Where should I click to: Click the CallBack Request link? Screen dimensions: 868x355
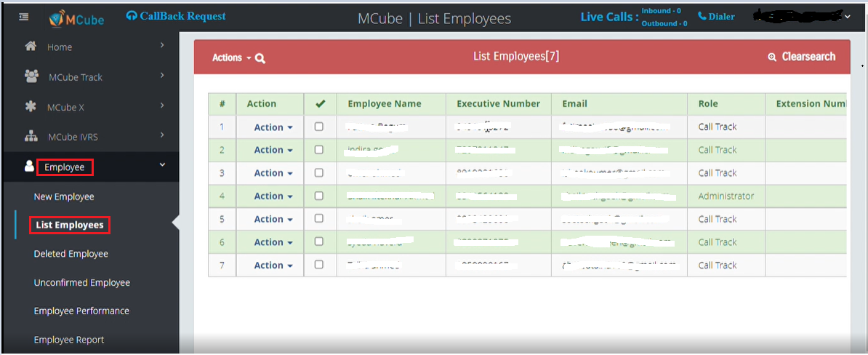coord(176,16)
